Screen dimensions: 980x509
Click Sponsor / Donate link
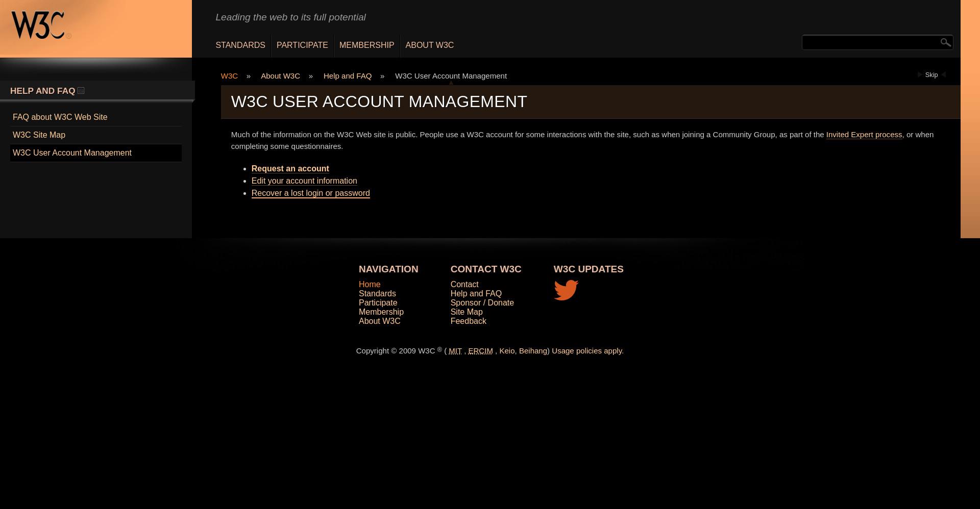[x=482, y=303]
